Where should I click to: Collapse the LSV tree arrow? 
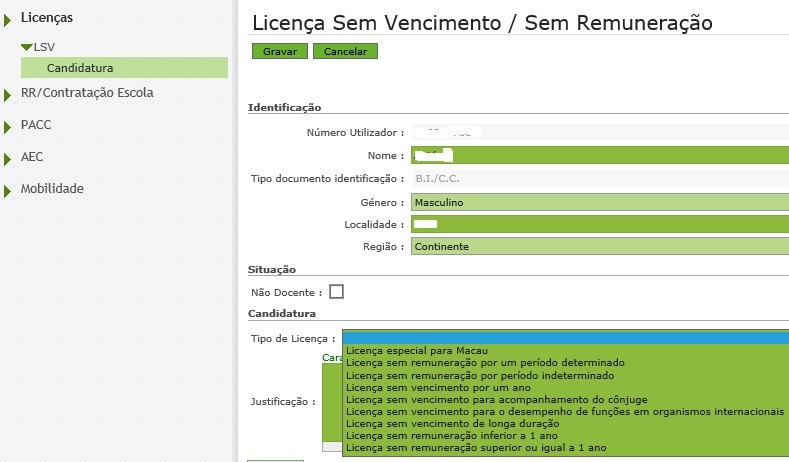point(26,47)
